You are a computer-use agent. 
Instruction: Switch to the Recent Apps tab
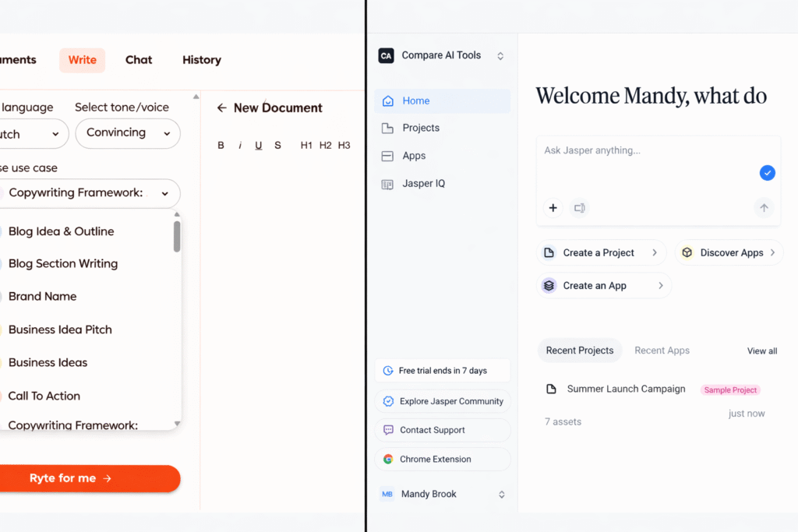pos(662,351)
